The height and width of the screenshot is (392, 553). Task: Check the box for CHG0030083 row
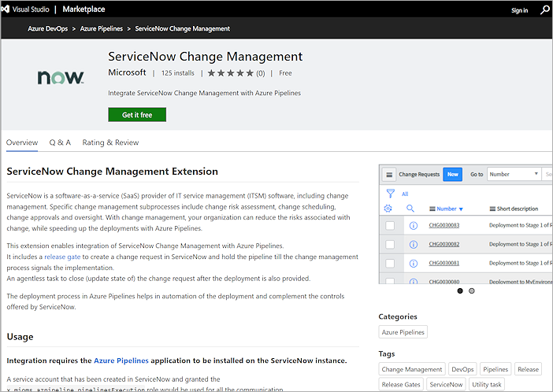tap(390, 226)
